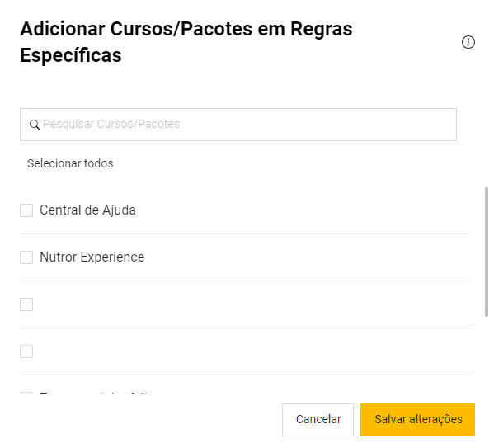Select the partially visible checkbox at the list bottom
This screenshot has width=494, height=448.
click(x=26, y=393)
